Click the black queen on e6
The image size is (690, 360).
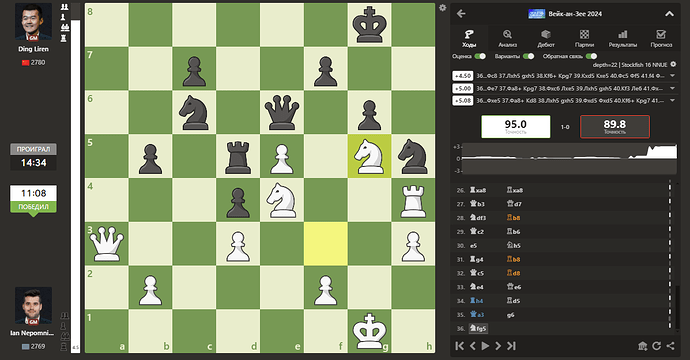tap(282, 113)
